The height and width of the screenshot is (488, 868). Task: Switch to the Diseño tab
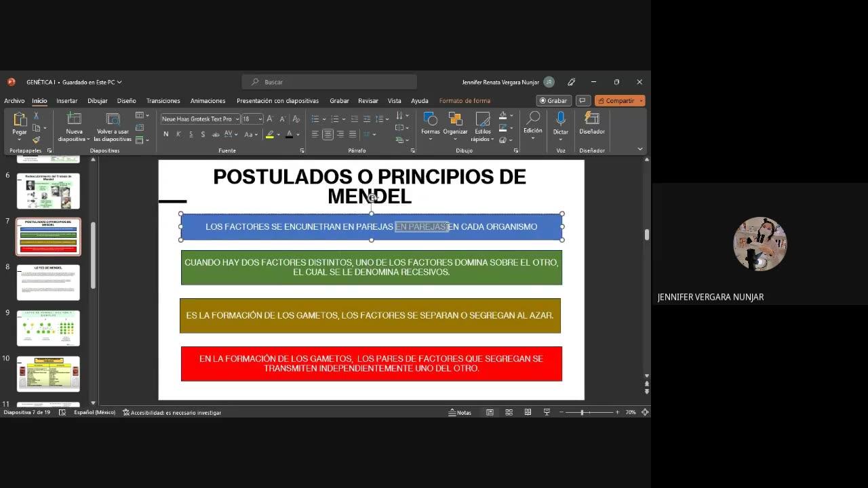coord(126,100)
